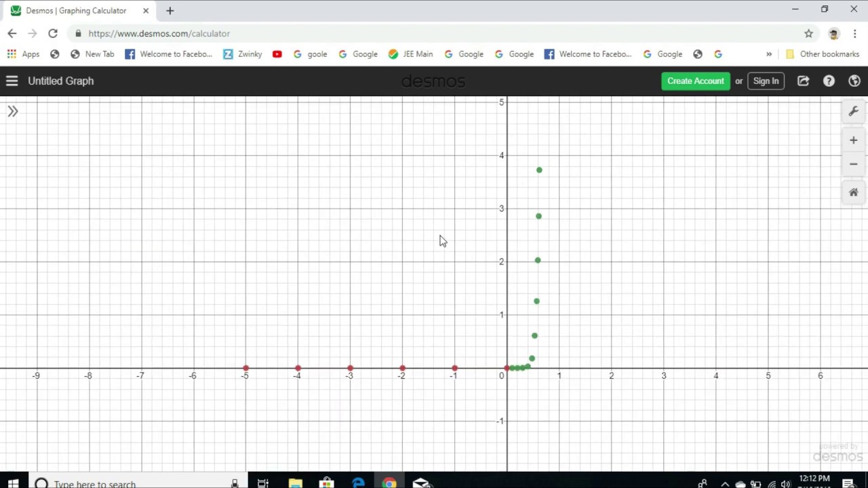This screenshot has width=868, height=488.
Task: Click the Create Account button
Action: tap(695, 81)
